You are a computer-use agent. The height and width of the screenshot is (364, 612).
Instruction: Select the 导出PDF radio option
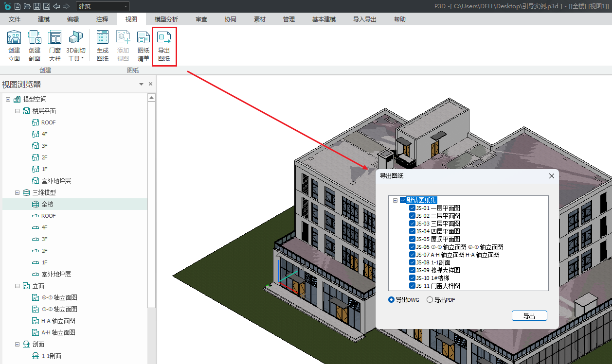click(430, 300)
